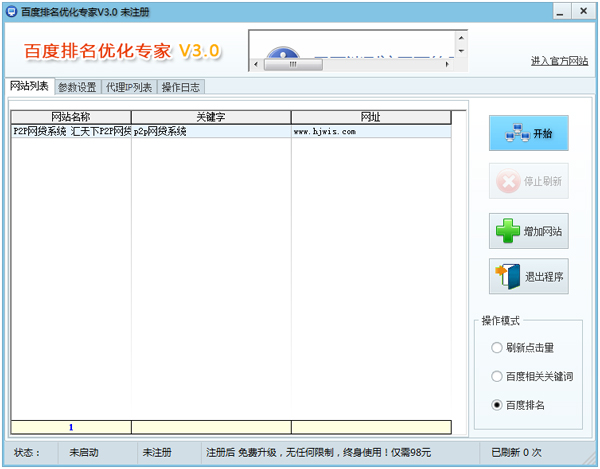
Task: Click the door exit icon
Action: tap(508, 276)
